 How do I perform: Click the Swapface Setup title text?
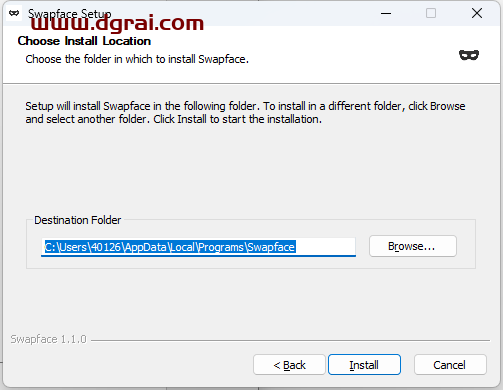[x=70, y=14]
